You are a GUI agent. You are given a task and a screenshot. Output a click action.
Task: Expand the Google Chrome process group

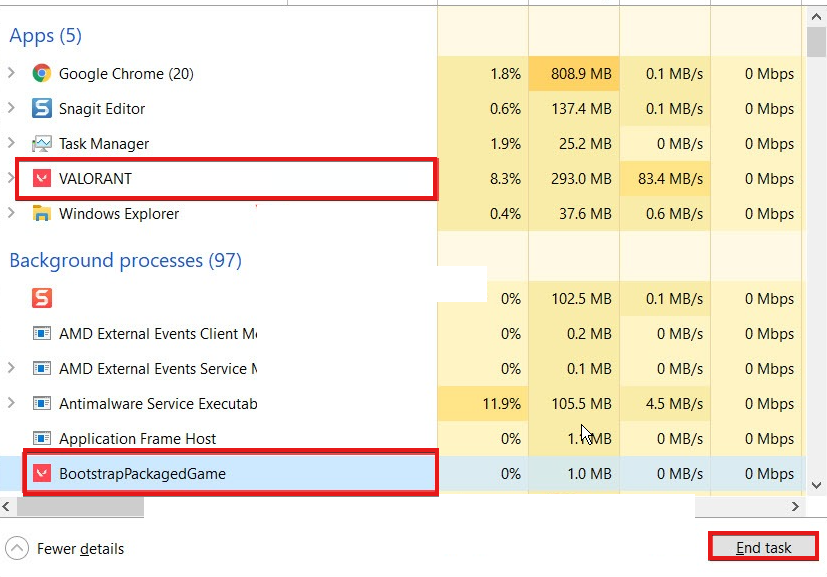[x=11, y=73]
